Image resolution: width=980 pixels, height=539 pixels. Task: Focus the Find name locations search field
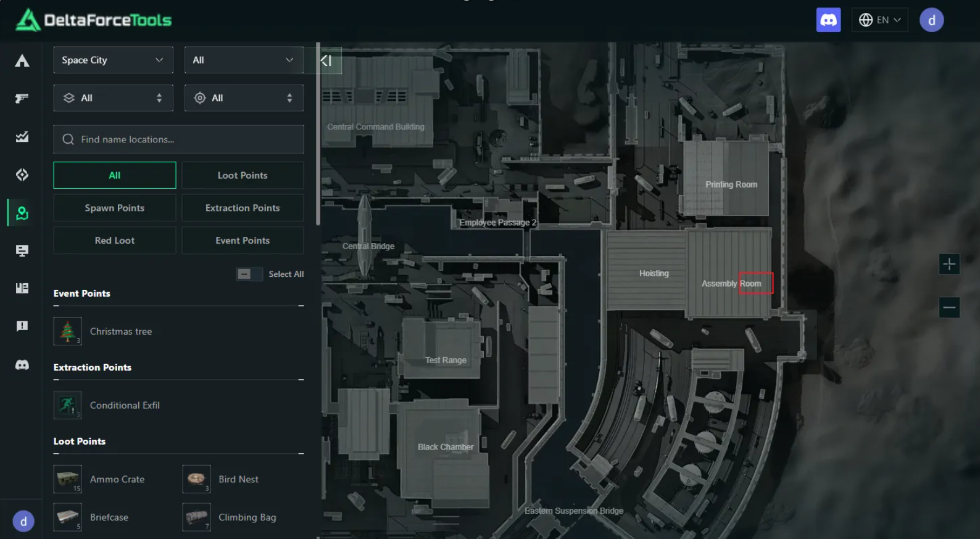178,140
